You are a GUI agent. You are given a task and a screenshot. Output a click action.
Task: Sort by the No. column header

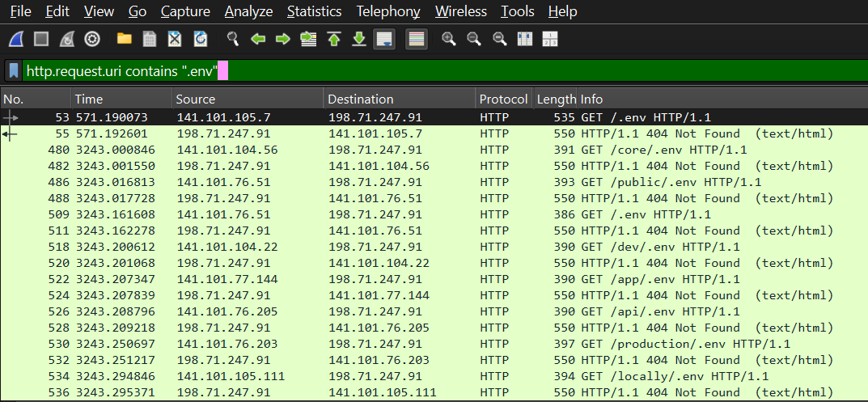tap(36, 99)
